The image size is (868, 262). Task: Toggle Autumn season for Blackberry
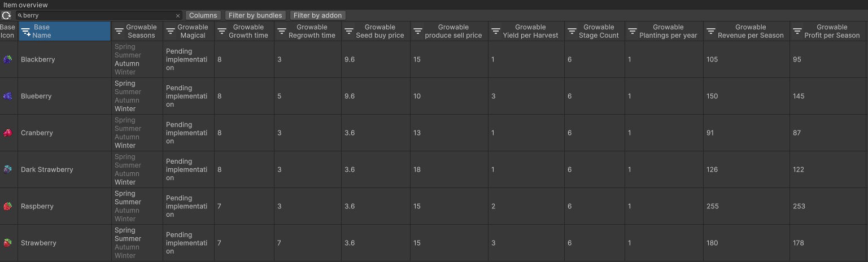click(127, 64)
